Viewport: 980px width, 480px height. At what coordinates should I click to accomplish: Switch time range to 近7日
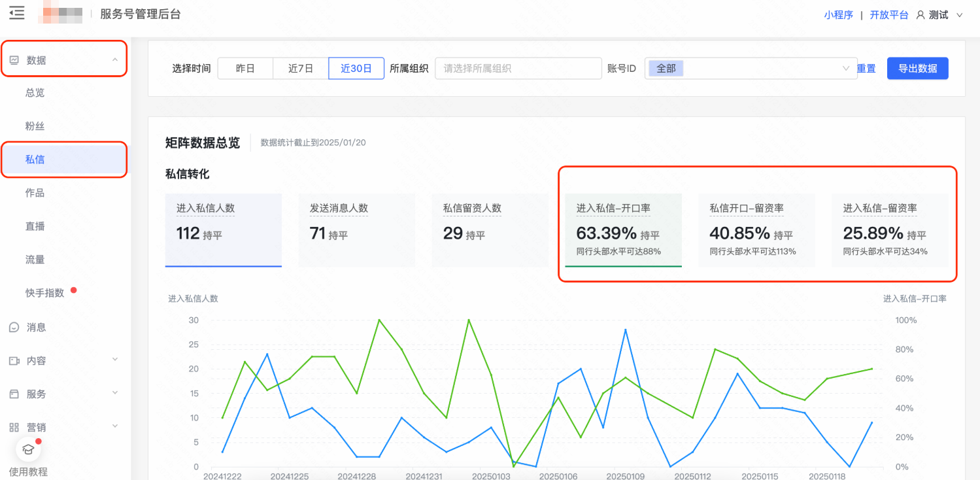coord(300,68)
